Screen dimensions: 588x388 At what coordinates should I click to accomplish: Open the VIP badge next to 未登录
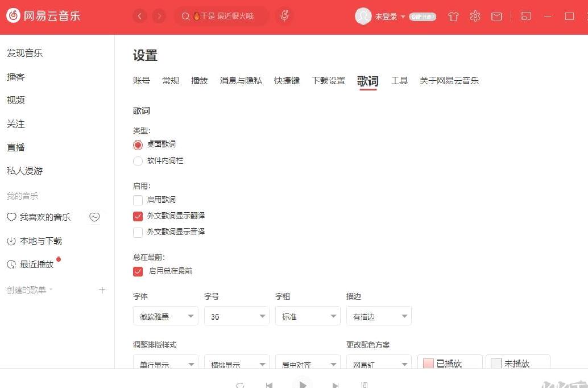[x=423, y=16]
